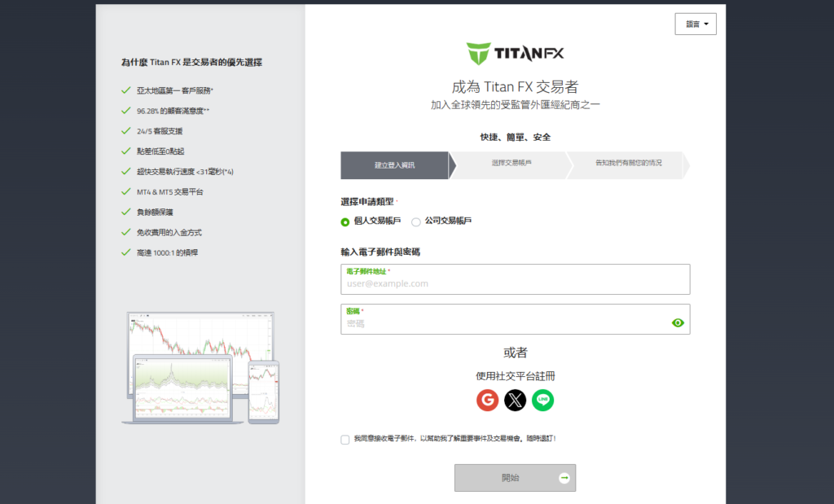Click the text 快捷、簡單、安全

[515, 137]
